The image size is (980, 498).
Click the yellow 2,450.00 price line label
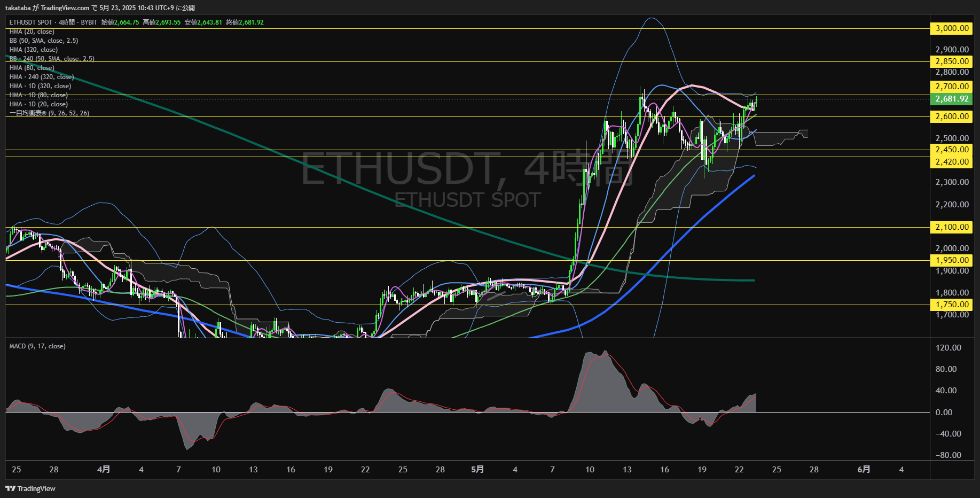(x=952, y=150)
